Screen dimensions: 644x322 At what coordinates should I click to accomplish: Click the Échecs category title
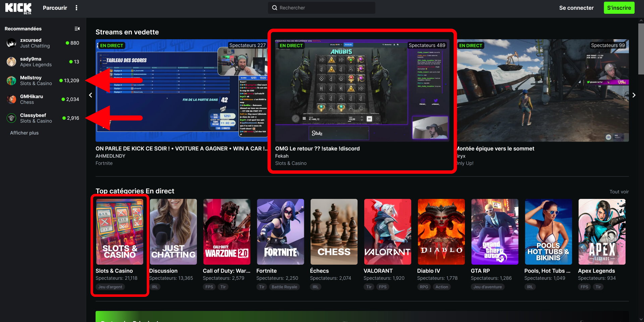(x=319, y=271)
